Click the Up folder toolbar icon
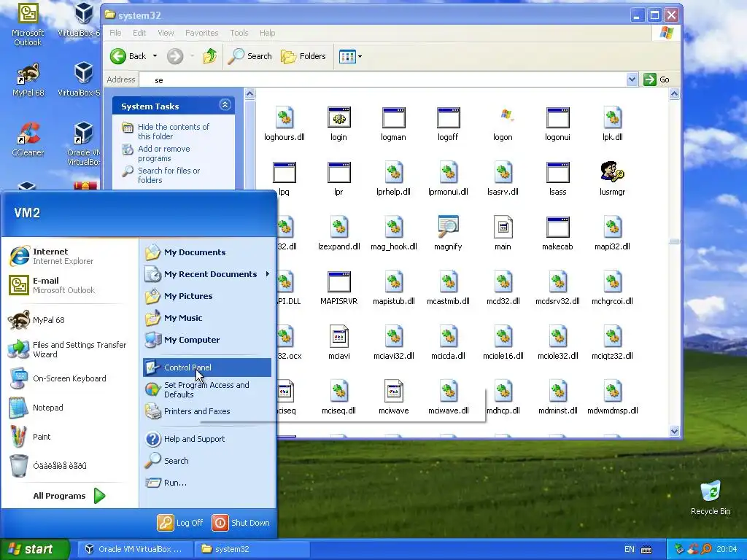The width and height of the screenshot is (747, 560). pyautogui.click(x=209, y=56)
